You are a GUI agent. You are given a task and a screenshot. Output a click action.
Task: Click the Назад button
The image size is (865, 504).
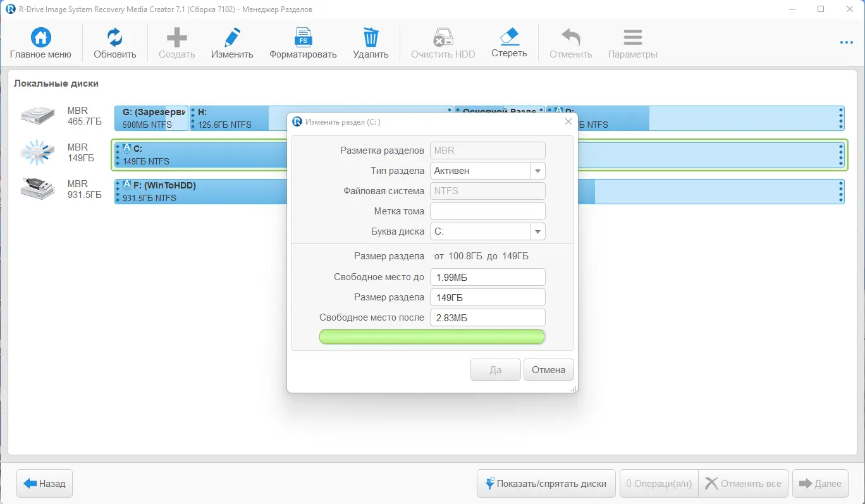(45, 484)
